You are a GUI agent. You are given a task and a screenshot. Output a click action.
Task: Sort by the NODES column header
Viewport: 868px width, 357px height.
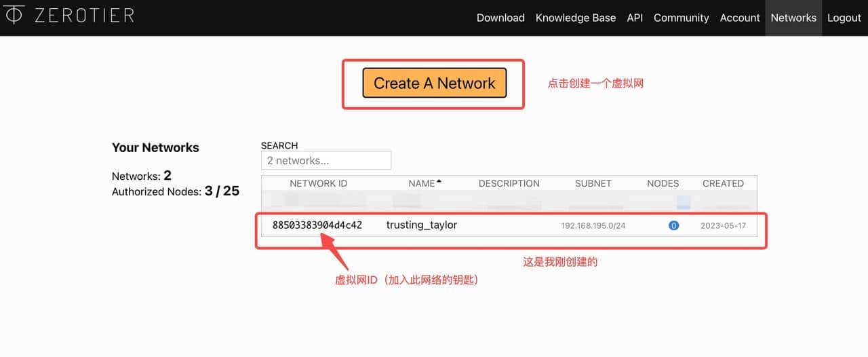click(663, 183)
